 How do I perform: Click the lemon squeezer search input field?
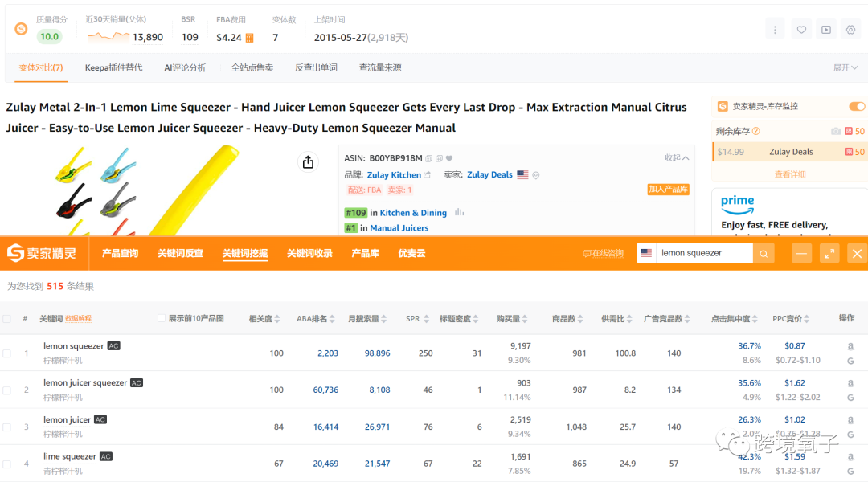(704, 253)
